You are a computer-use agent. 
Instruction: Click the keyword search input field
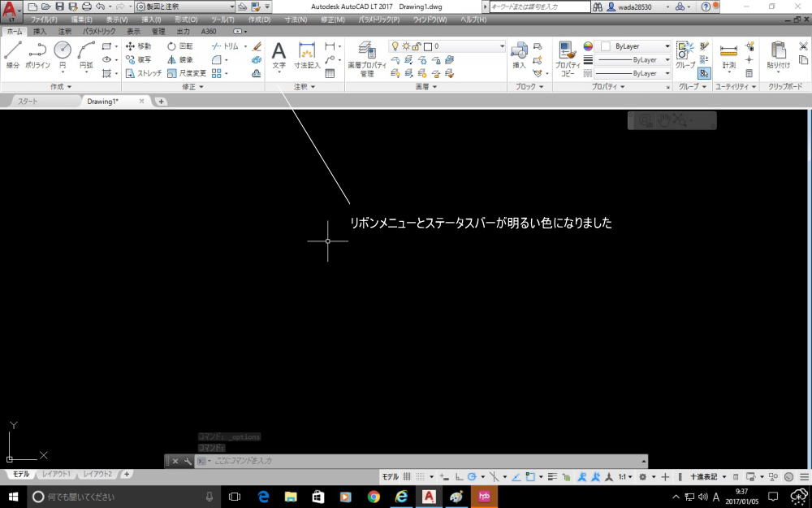539,7
